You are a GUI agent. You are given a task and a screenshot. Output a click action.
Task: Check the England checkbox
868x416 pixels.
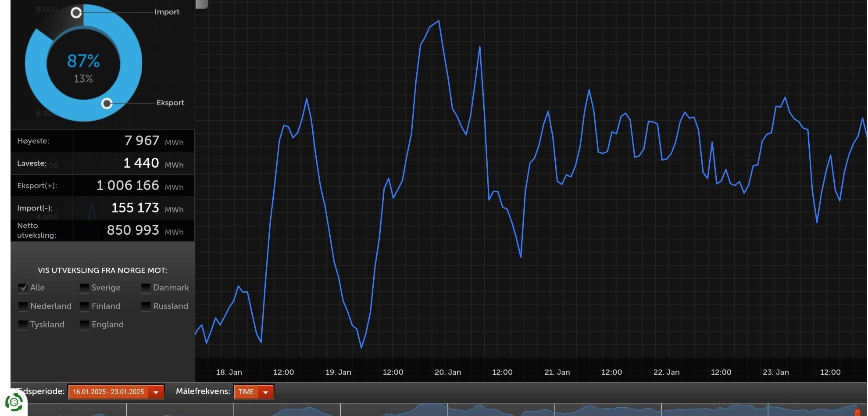pos(84,325)
